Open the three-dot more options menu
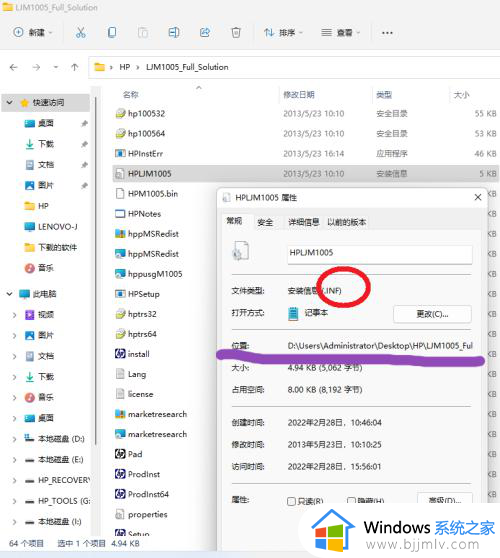 coord(387,33)
